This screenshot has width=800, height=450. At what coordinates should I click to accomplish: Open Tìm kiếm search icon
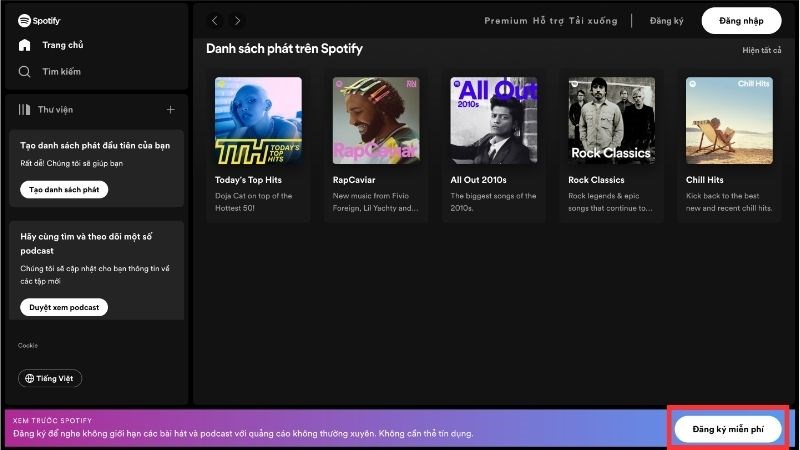[24, 71]
